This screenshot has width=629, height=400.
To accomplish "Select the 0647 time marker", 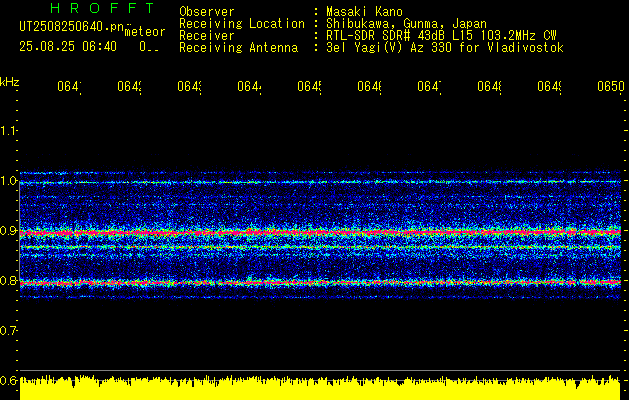I will tap(429, 86).
